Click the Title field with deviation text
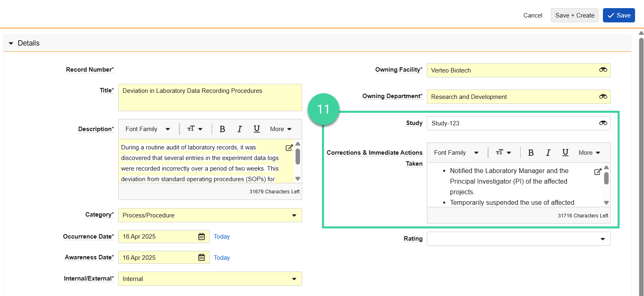 210,98
